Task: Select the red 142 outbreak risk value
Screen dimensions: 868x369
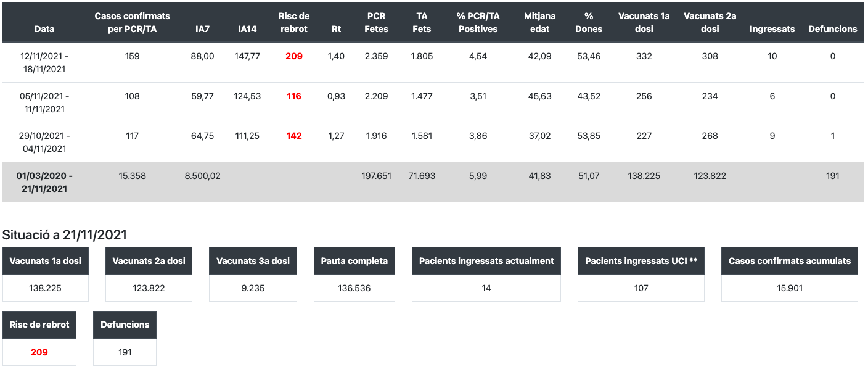Action: (294, 136)
